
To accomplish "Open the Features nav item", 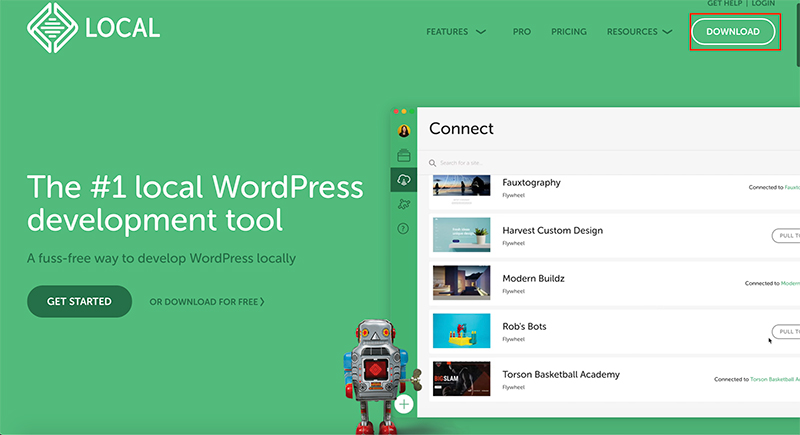I will point(447,32).
